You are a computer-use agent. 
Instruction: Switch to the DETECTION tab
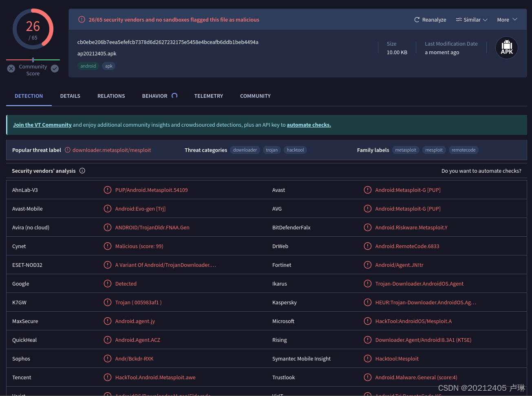[x=29, y=96]
